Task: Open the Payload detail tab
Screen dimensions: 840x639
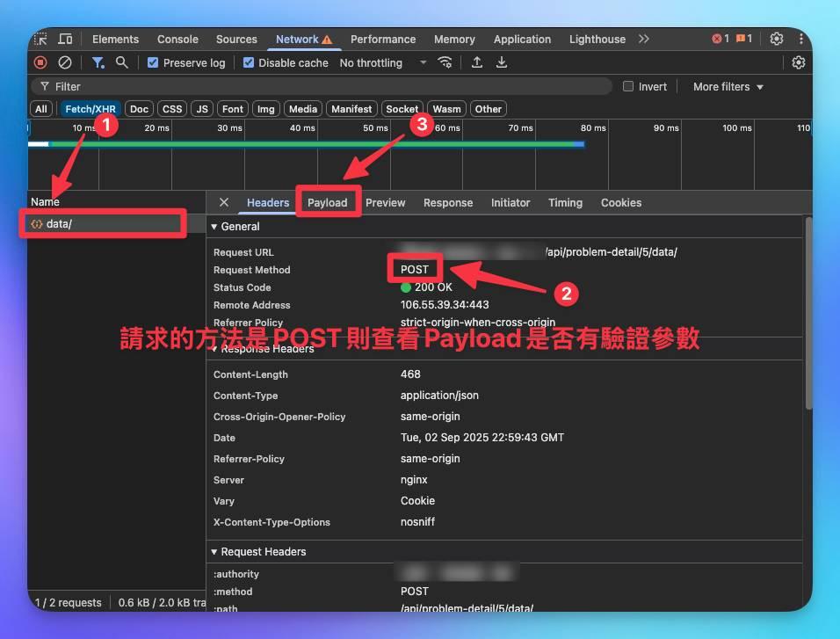Action: 328,203
